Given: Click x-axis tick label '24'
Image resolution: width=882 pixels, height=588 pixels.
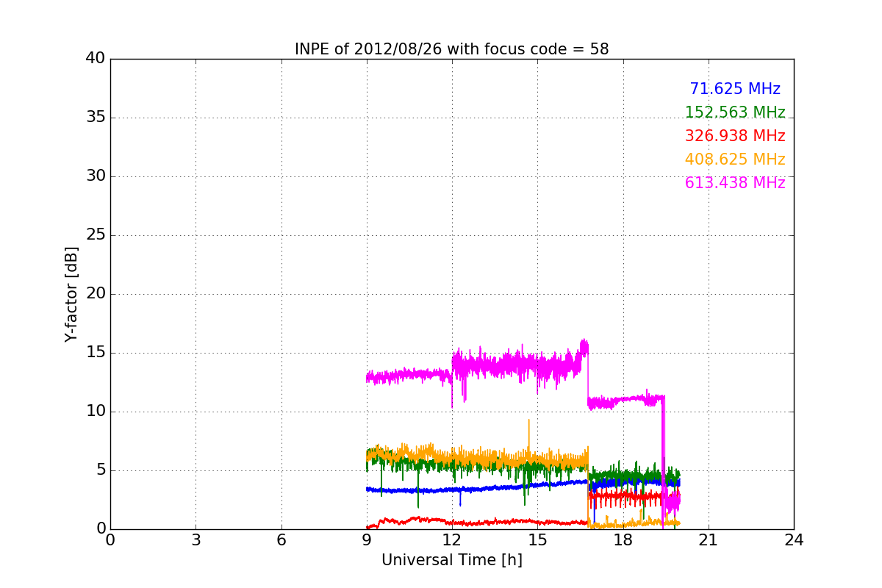Looking at the screenshot, I should click(794, 540).
